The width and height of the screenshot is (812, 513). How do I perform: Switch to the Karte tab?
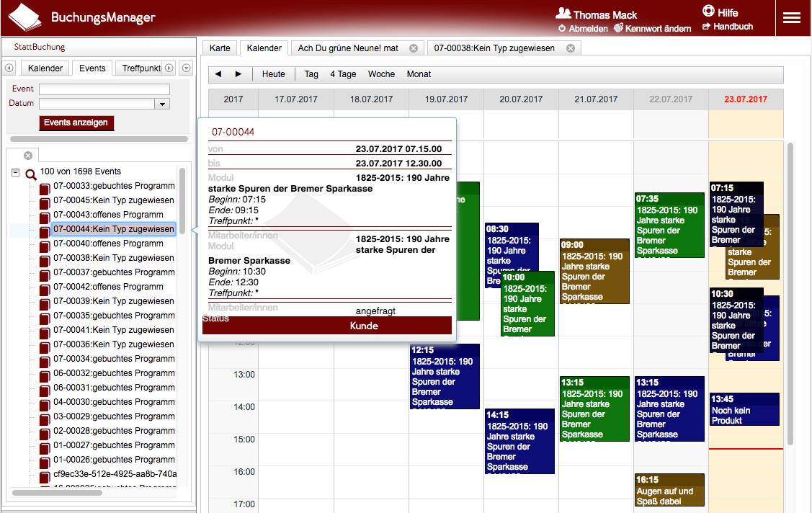point(220,48)
